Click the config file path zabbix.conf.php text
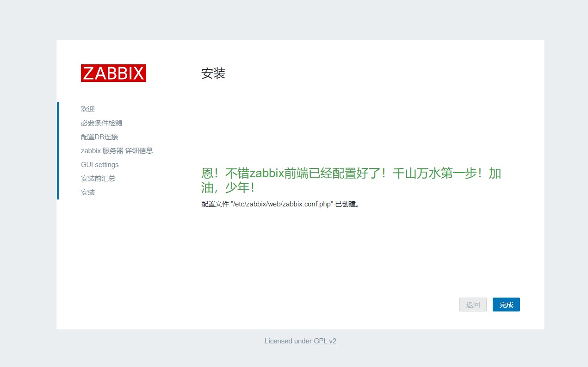The width and height of the screenshot is (588, 367). click(282, 204)
